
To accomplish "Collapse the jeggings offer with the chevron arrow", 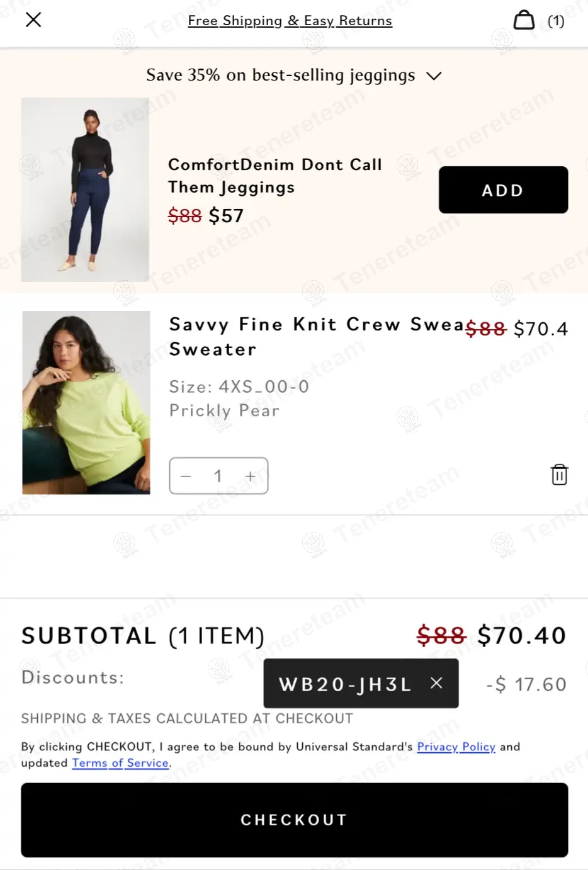I will (x=434, y=76).
